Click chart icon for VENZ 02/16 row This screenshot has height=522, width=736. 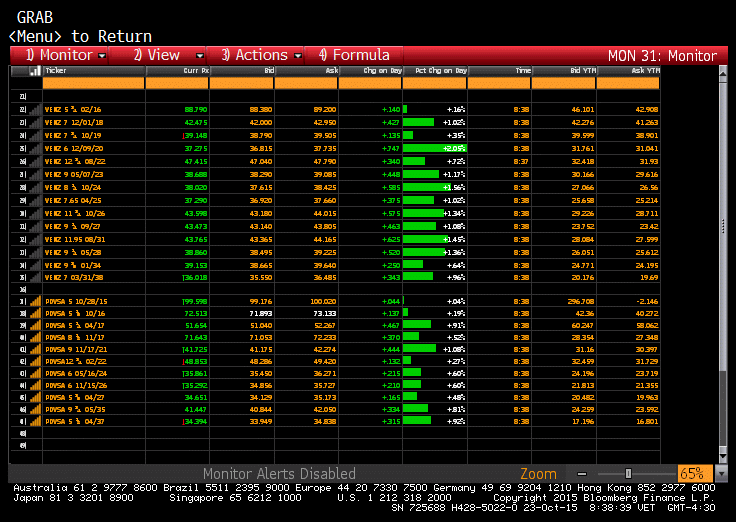click(35, 110)
